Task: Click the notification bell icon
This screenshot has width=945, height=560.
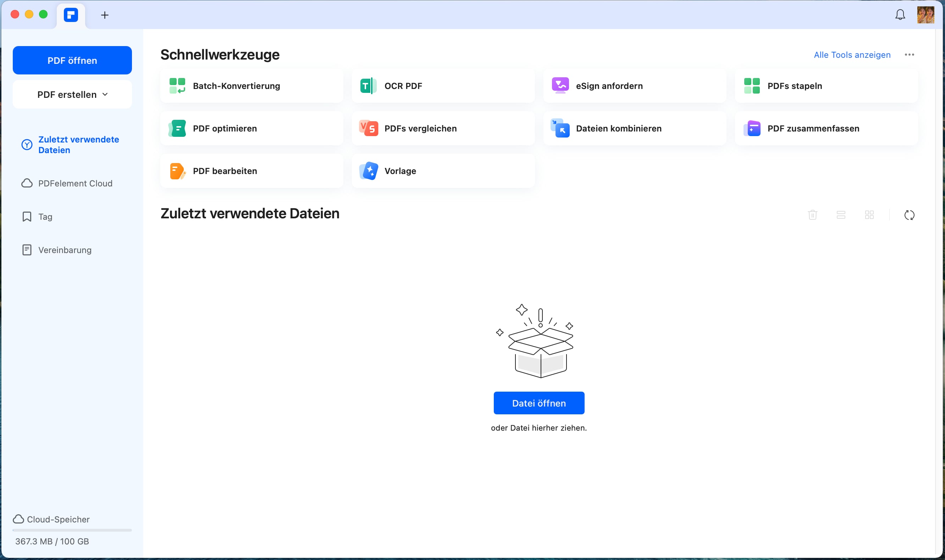Action: click(900, 15)
